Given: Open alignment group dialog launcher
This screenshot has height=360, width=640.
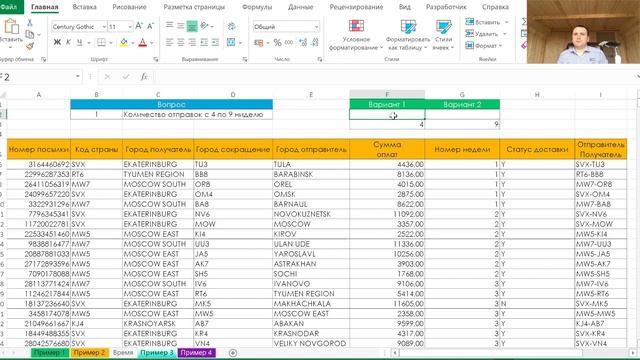Looking at the screenshot, I should (x=244, y=59).
